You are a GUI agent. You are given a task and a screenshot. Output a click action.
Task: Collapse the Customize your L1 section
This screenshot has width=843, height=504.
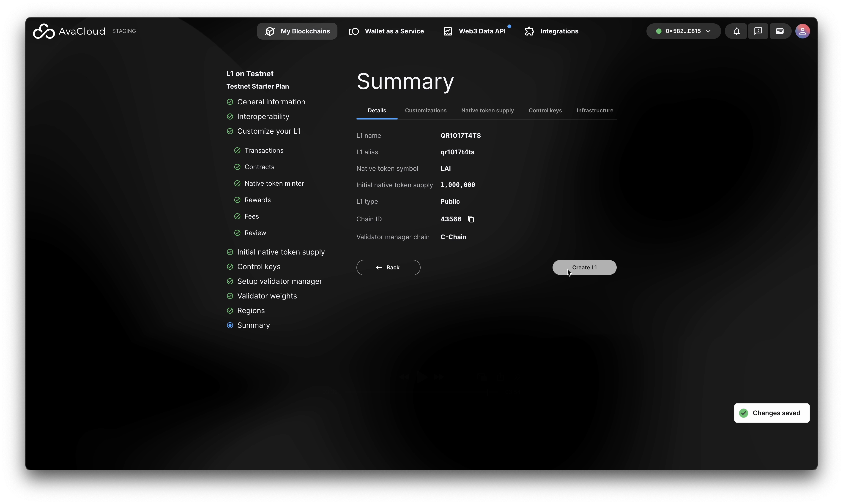click(x=268, y=131)
